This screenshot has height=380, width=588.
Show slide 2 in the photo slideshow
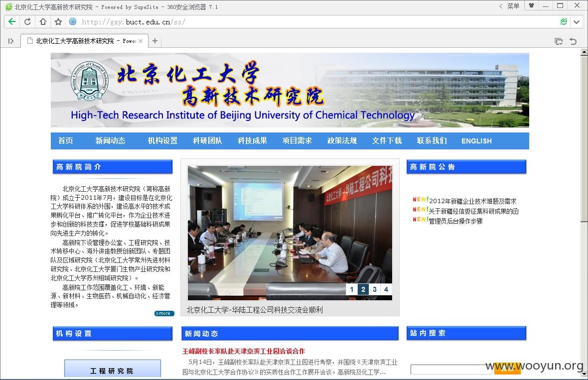tap(363, 289)
